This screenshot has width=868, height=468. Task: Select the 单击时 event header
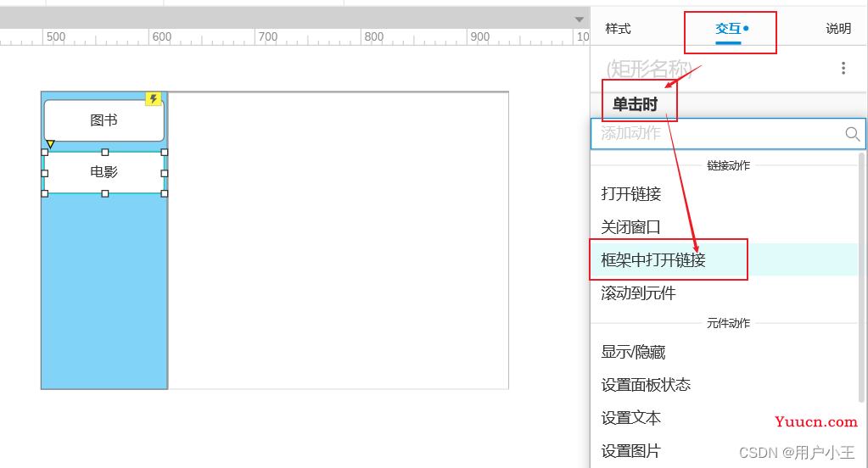click(635, 104)
